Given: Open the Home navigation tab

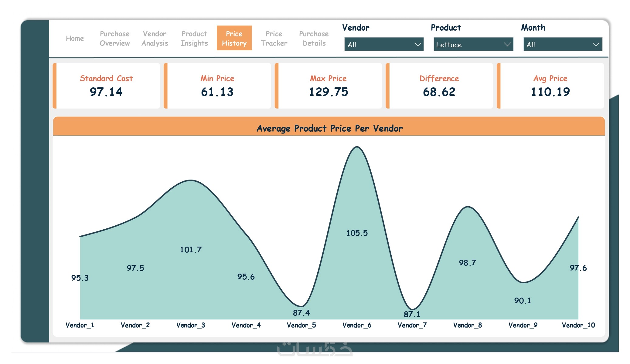Looking at the screenshot, I should point(75,38).
